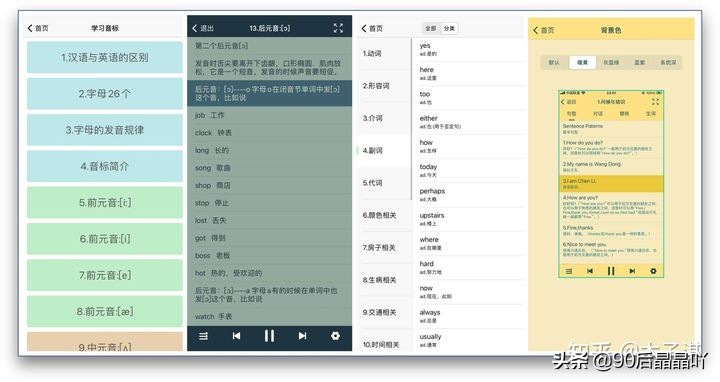
Task: Select category 2.形容词
Action: 384,86
